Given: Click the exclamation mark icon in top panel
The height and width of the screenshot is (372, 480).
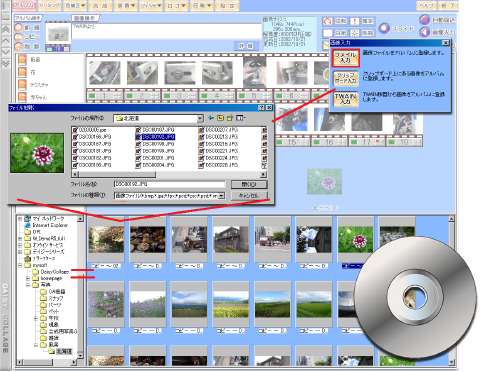Looking at the screenshot, I should click(x=355, y=21).
